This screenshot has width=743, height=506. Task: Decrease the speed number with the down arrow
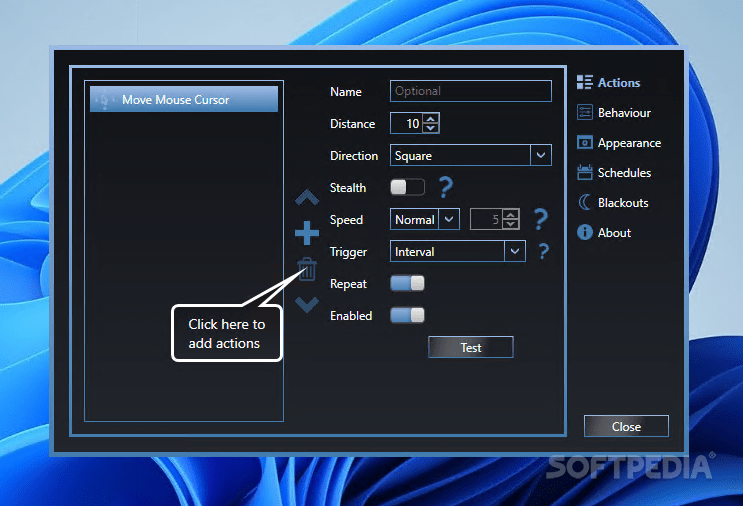(x=510, y=224)
